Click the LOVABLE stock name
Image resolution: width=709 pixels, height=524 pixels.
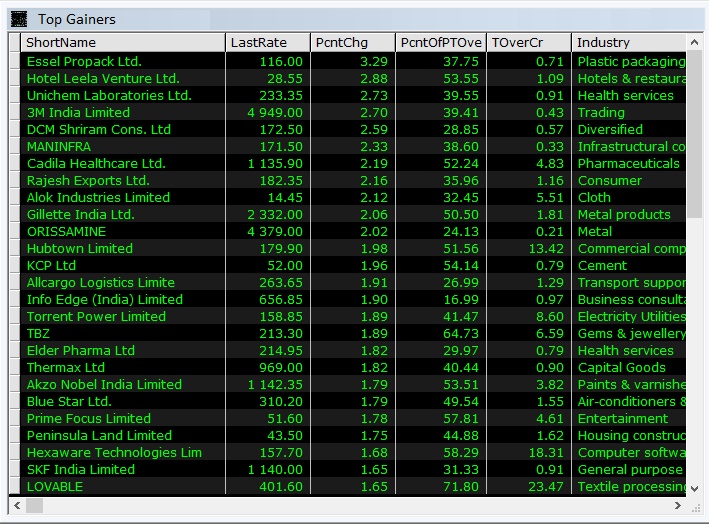tap(55, 487)
